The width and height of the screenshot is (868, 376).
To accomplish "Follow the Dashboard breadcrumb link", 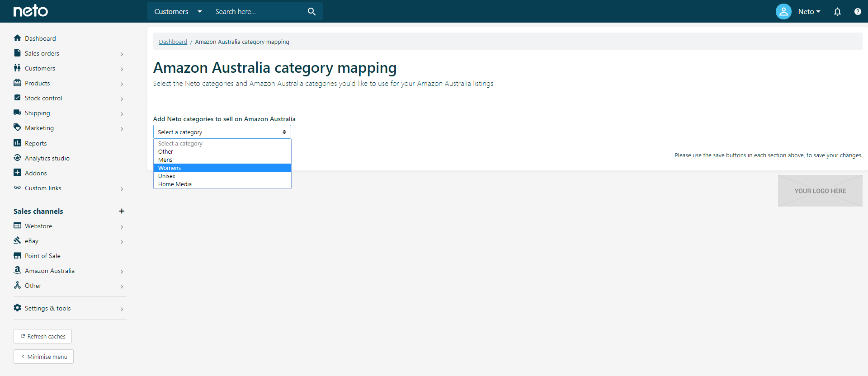I will tap(173, 42).
